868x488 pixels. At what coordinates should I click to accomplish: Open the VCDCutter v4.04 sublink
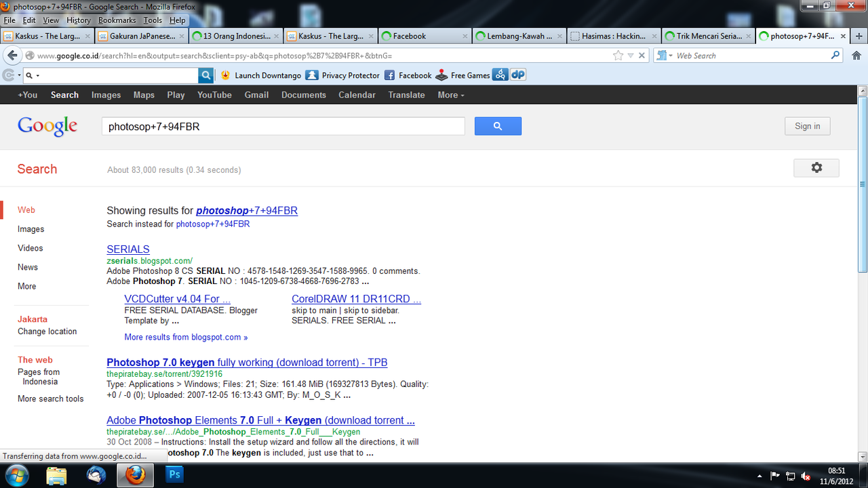pyautogui.click(x=178, y=299)
